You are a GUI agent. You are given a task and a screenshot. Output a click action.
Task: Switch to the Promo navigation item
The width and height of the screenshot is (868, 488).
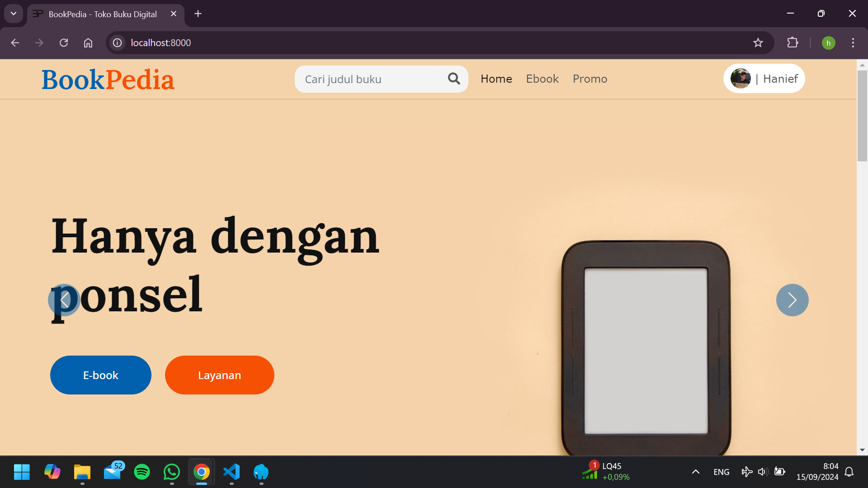coord(590,79)
